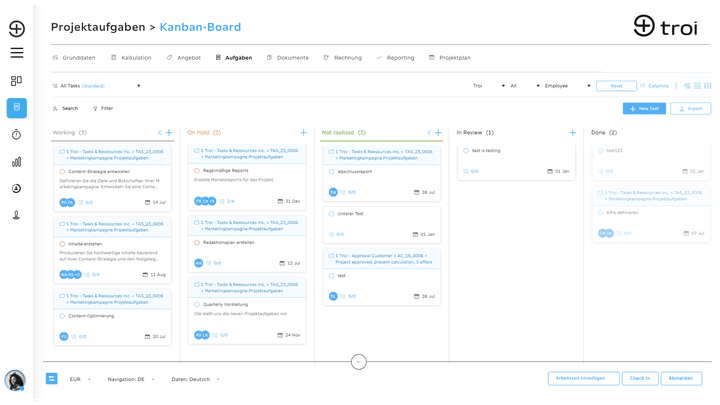Expand the circular chevron below the board
Viewport: 720px width, 405px height.
[x=359, y=362]
